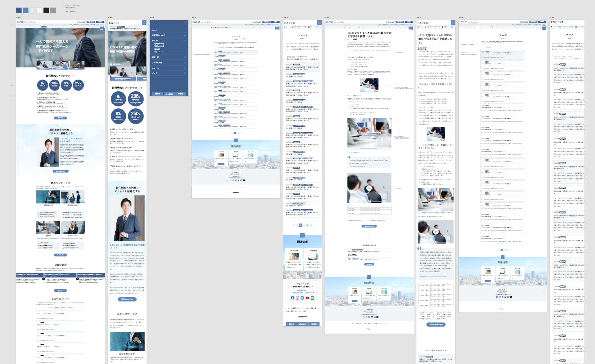Click EXPERT logo on desktop home artboard
595x364 pixels.
click(20, 22)
